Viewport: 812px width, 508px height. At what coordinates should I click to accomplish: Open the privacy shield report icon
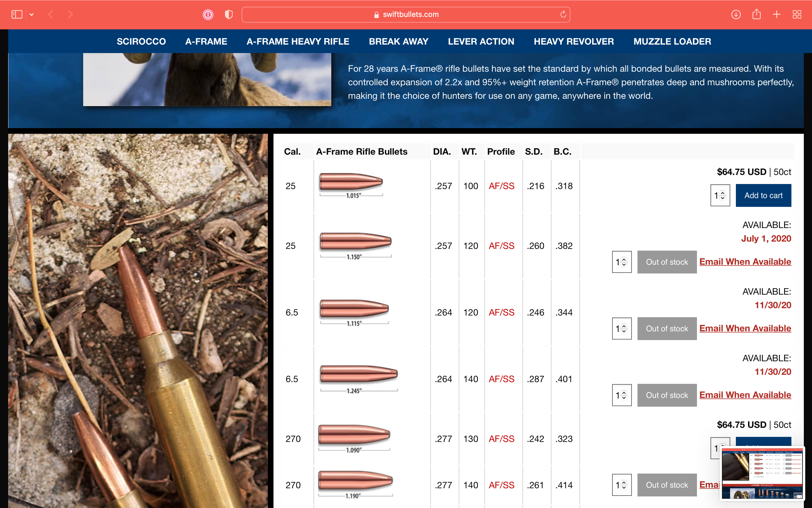click(228, 14)
